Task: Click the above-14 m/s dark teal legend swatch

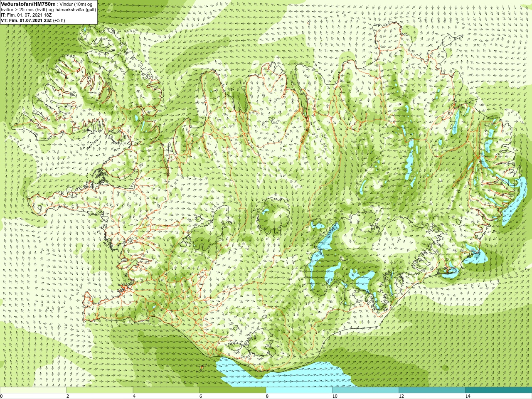Action: (499, 390)
